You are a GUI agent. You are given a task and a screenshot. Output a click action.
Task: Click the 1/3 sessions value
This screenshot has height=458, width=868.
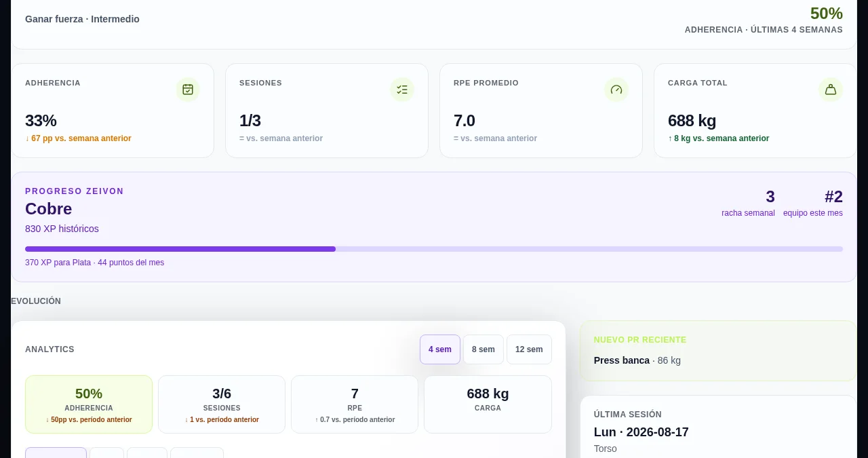pyautogui.click(x=250, y=121)
